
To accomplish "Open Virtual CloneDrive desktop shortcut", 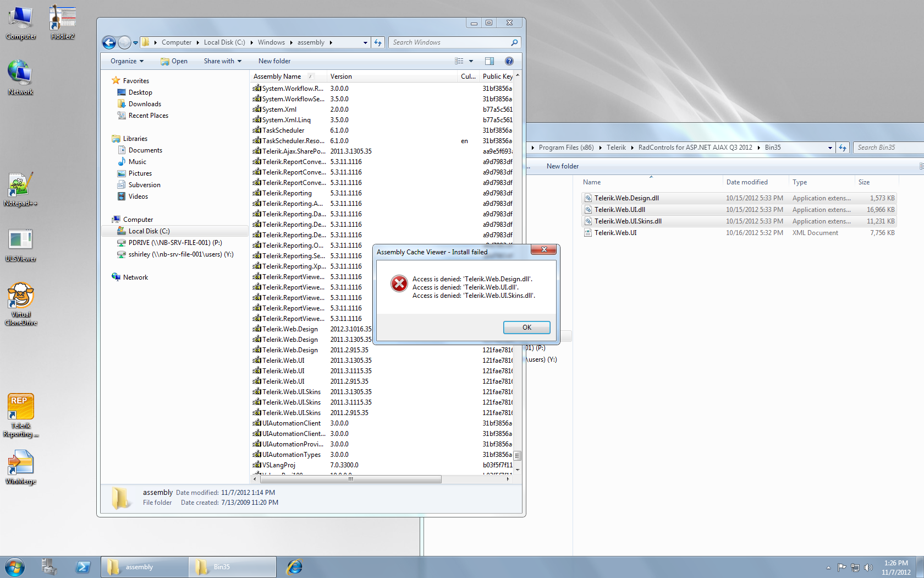I will 21,304.
